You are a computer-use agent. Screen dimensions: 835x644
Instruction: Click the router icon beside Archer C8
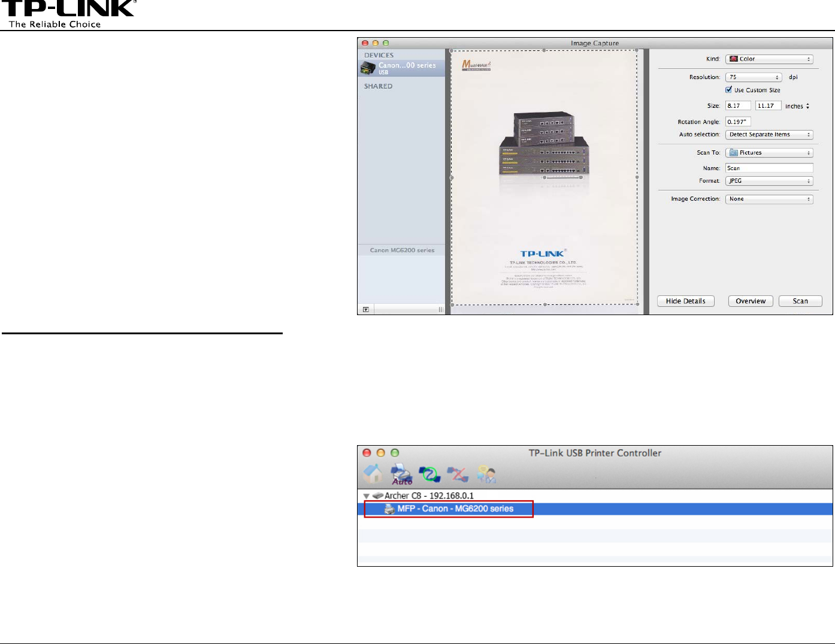(x=377, y=496)
